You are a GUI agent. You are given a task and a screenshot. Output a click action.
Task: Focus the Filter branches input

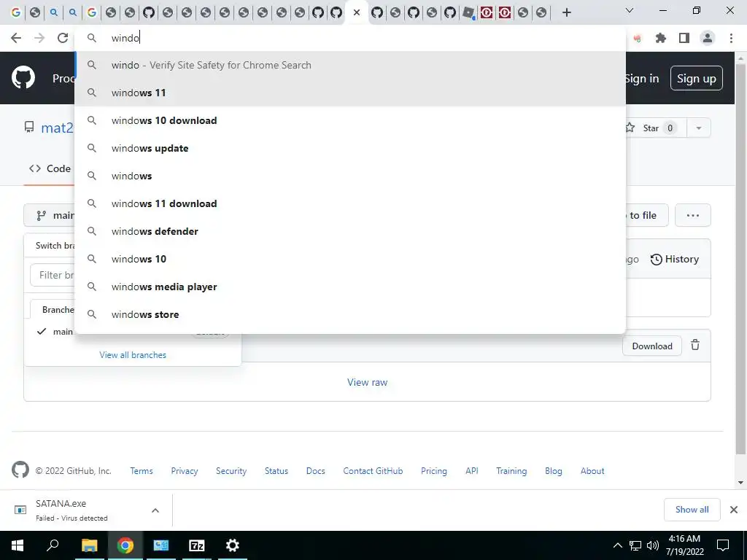pos(53,275)
